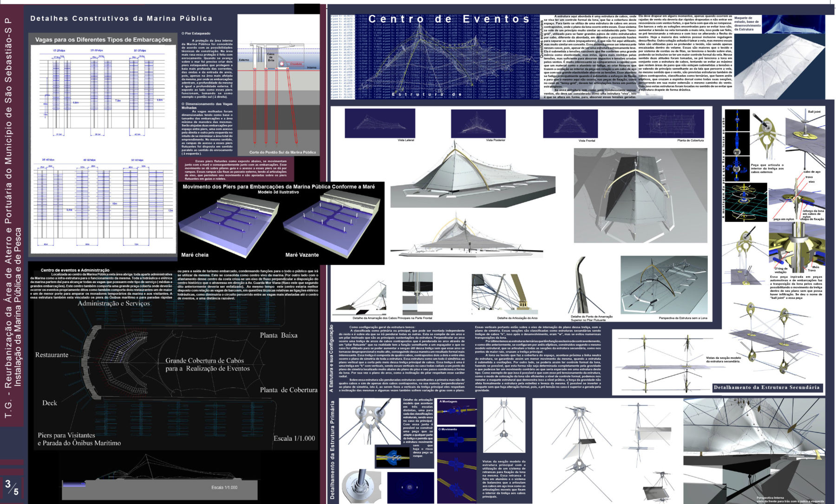Select the 'Movimento dos Piers para Embarcações' heading
This screenshot has height=504, width=836.
pyautogui.click(x=279, y=187)
